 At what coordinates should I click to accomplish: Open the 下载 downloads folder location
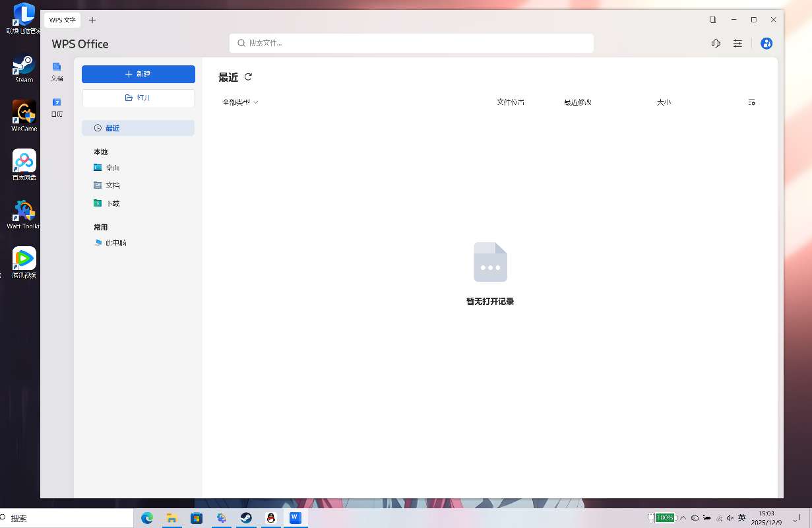(x=112, y=203)
